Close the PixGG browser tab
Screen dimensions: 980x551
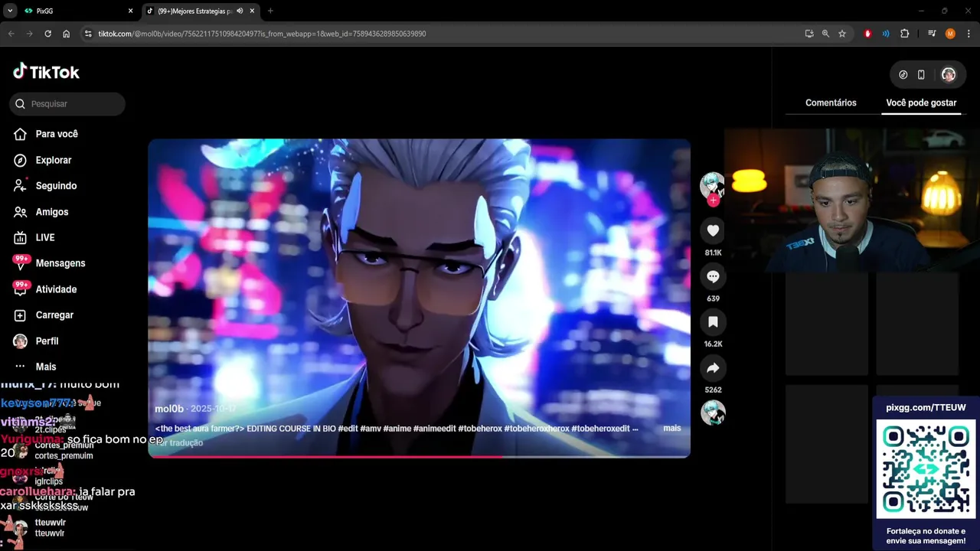pyautogui.click(x=130, y=11)
